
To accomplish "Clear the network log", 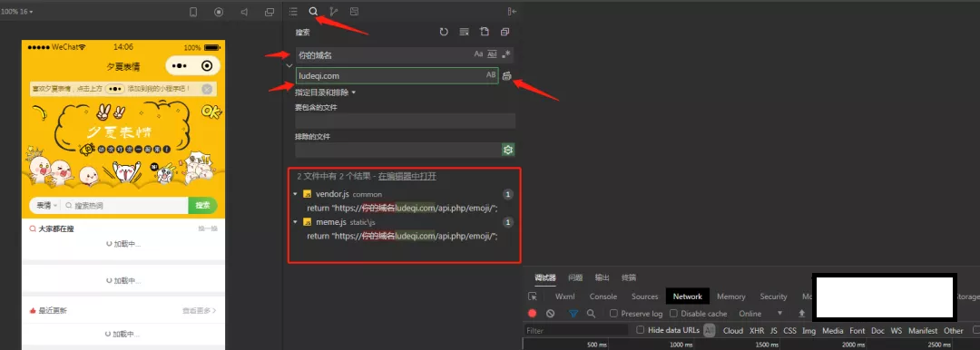I will tap(551, 314).
